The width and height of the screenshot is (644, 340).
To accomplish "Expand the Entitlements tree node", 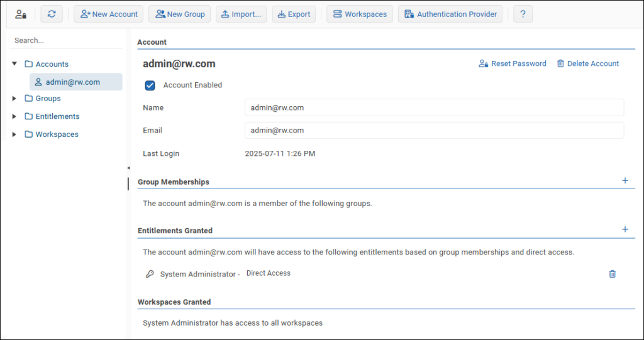I will 14,116.
